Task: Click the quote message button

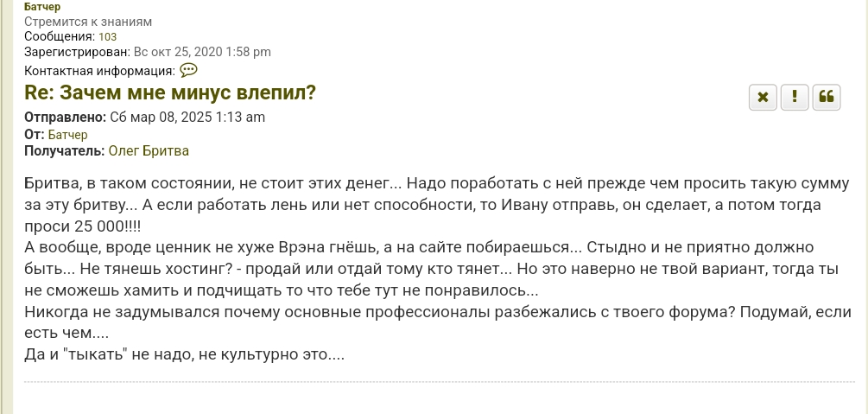Action: point(827,98)
